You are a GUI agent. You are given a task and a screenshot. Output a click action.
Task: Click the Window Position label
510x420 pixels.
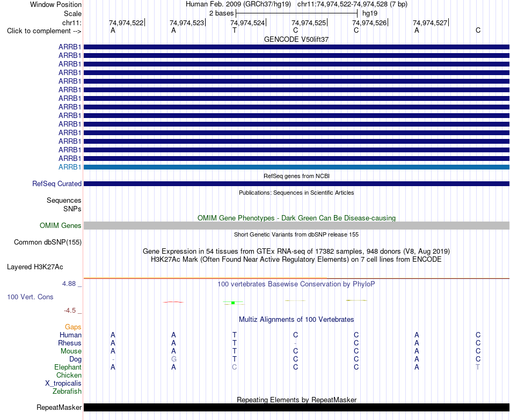[x=56, y=4]
